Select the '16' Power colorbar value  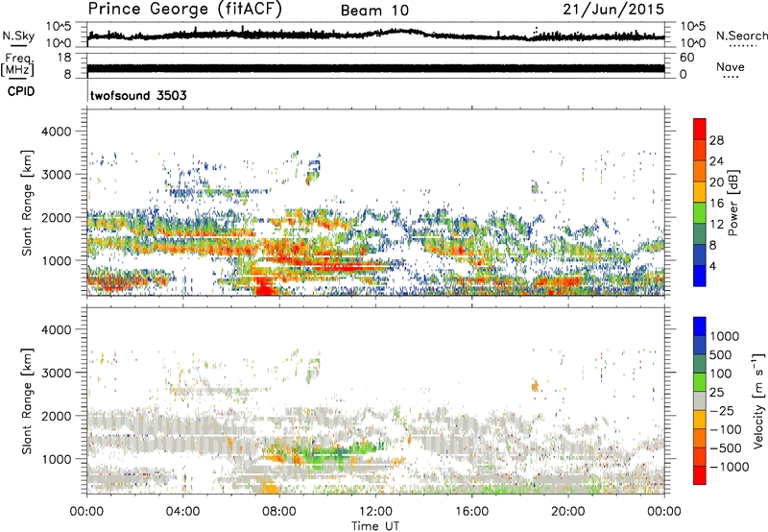click(716, 204)
